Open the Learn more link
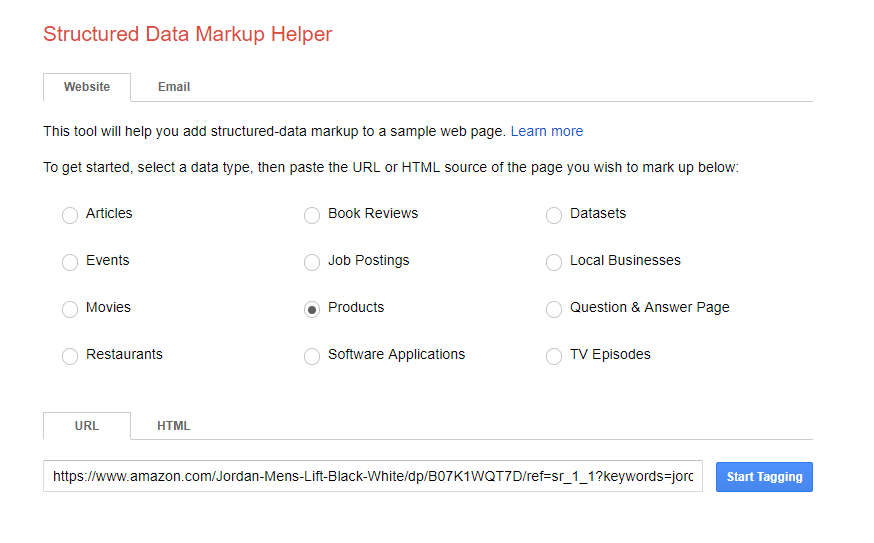The height and width of the screenshot is (543, 874). coord(546,131)
